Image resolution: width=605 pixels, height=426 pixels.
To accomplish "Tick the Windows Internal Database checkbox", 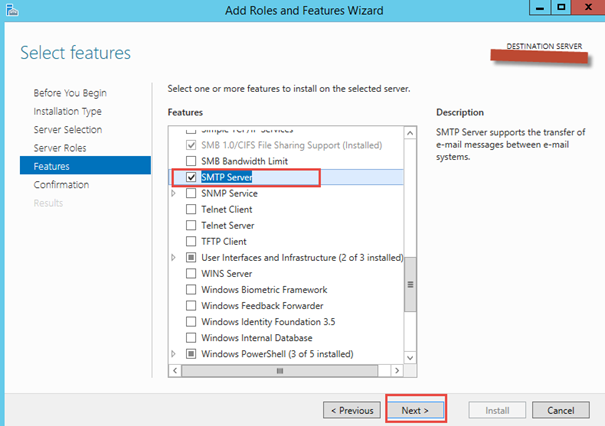I will click(191, 337).
